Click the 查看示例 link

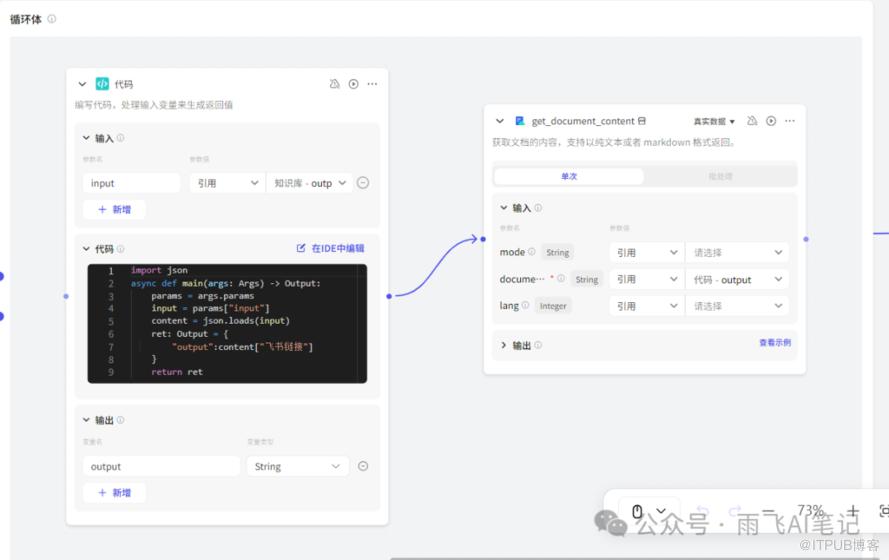[x=774, y=342]
